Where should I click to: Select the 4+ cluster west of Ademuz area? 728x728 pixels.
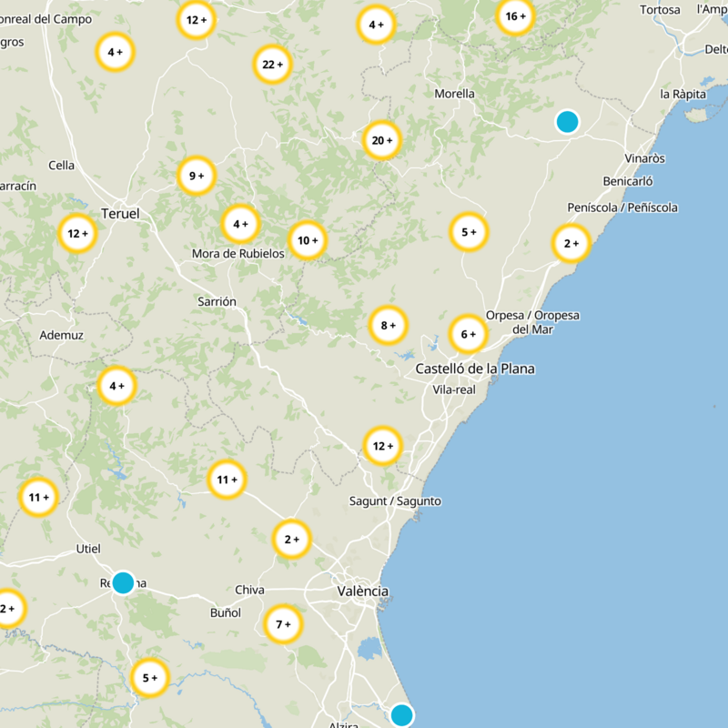point(118,386)
